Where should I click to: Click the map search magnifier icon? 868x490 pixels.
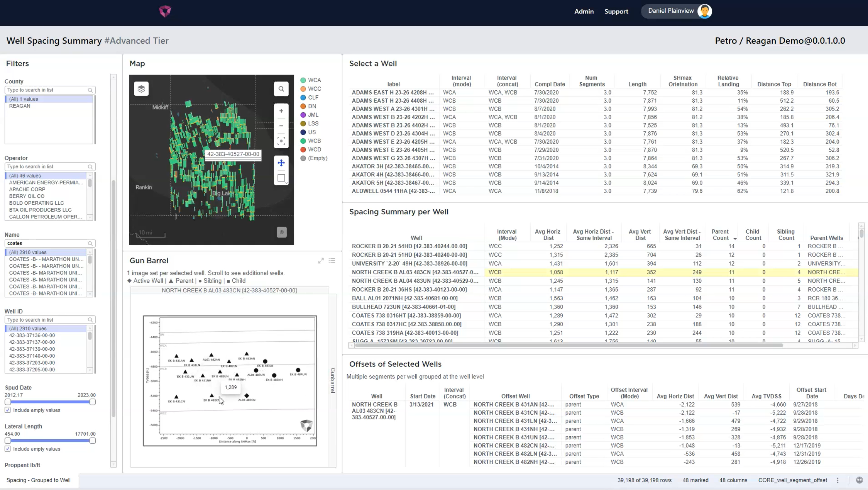[281, 89]
